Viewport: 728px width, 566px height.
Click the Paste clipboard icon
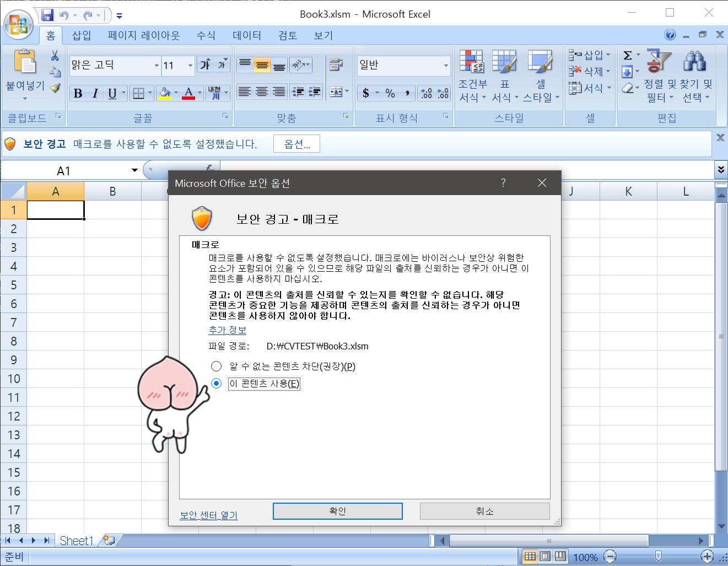point(25,62)
